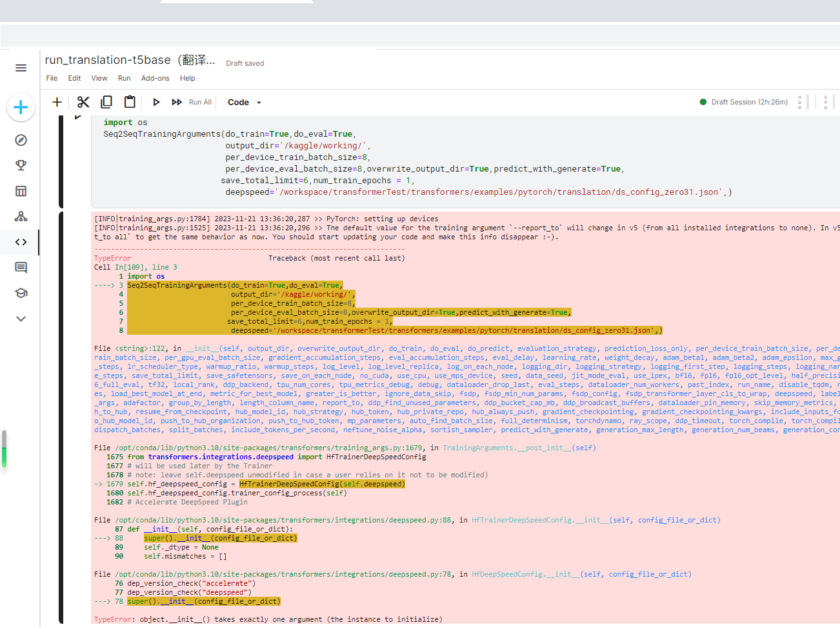The height and width of the screenshot is (627, 840).
Task: Click the output_dir='/kaggle/working/' code line
Action: pos(297,146)
